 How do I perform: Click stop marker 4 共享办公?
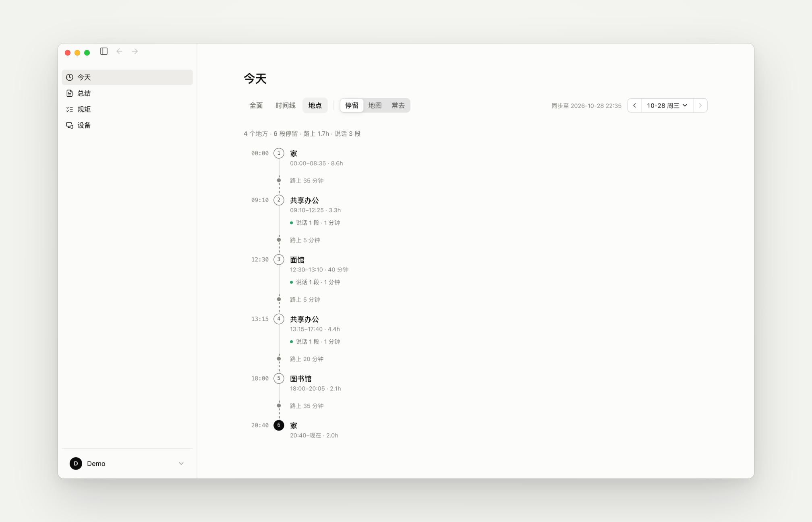coord(279,319)
